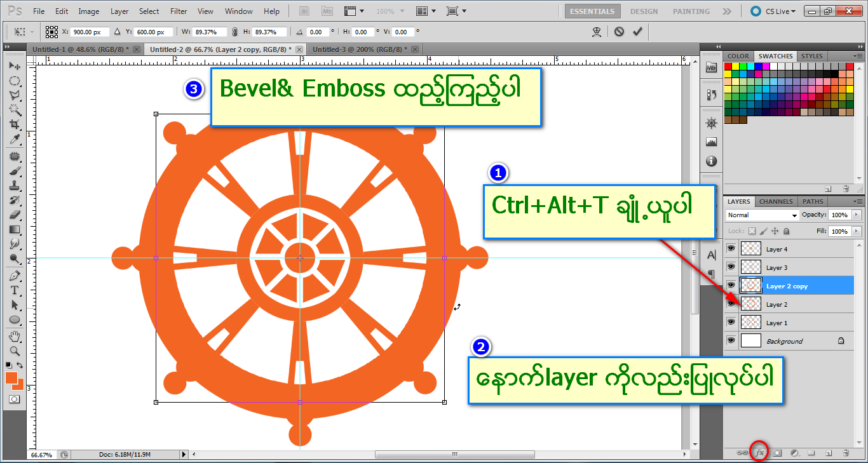Viewport: 868px width, 463px height.
Task: Open the zoom percentage dropdown in options bar
Action: 401,10
